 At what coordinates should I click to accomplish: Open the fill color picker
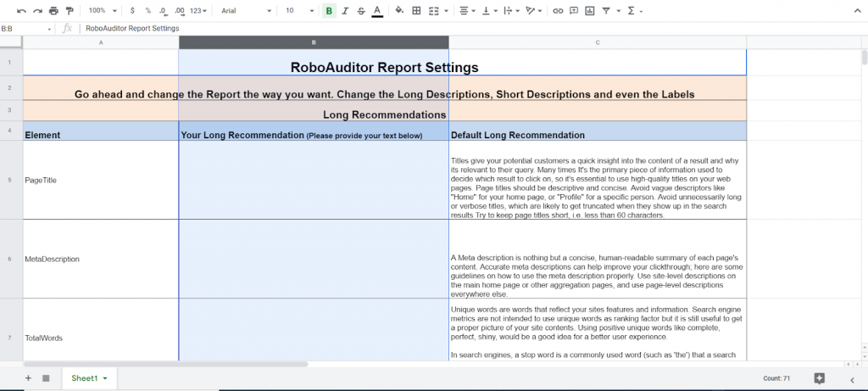399,10
